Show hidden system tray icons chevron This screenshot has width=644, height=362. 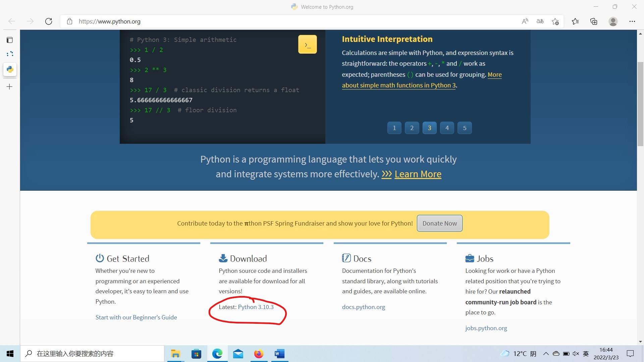pyautogui.click(x=546, y=354)
